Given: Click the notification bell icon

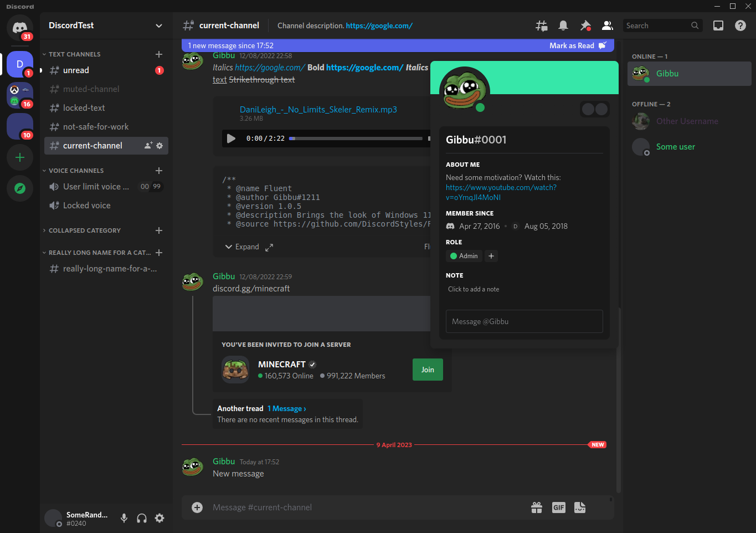Looking at the screenshot, I should point(563,25).
